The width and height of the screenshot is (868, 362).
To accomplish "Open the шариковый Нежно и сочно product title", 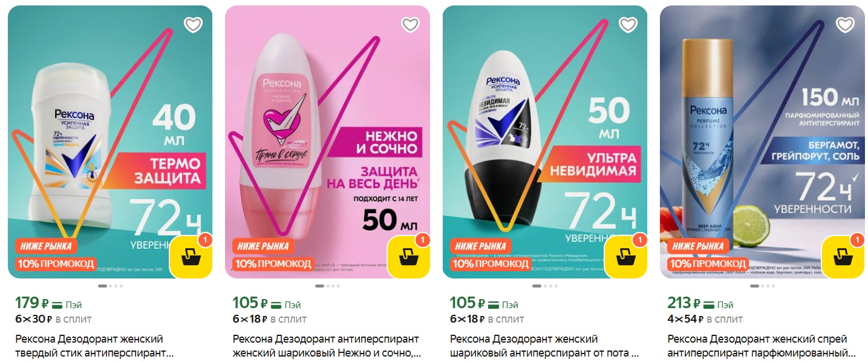I will (x=327, y=346).
